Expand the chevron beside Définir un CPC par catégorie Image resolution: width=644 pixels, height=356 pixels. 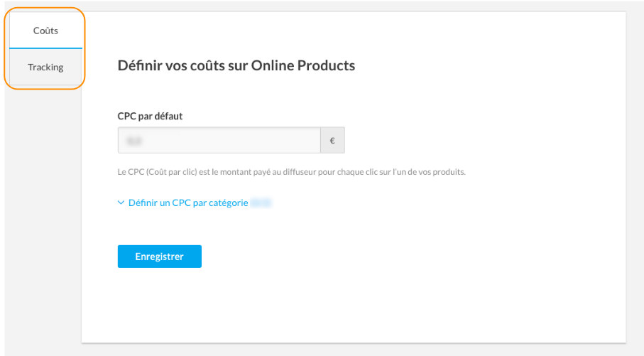(121, 203)
